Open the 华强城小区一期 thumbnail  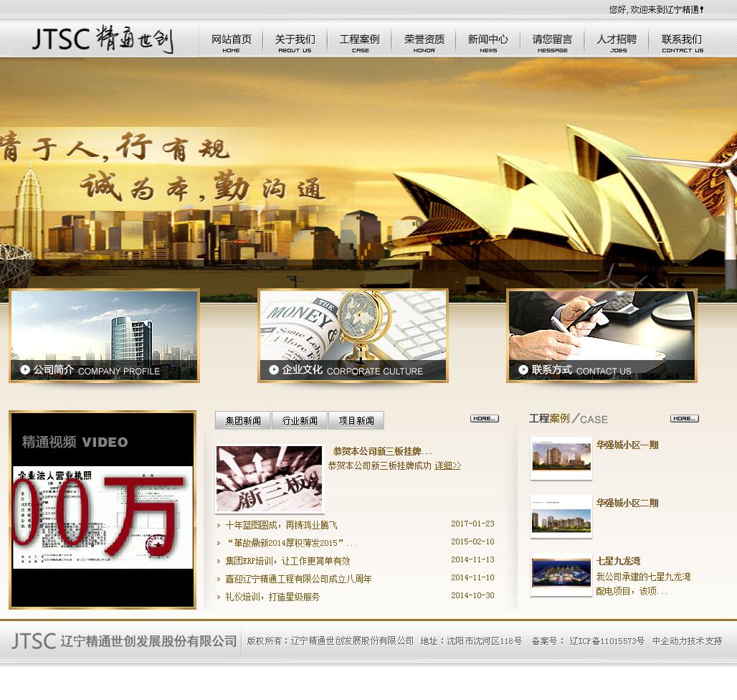click(x=561, y=458)
